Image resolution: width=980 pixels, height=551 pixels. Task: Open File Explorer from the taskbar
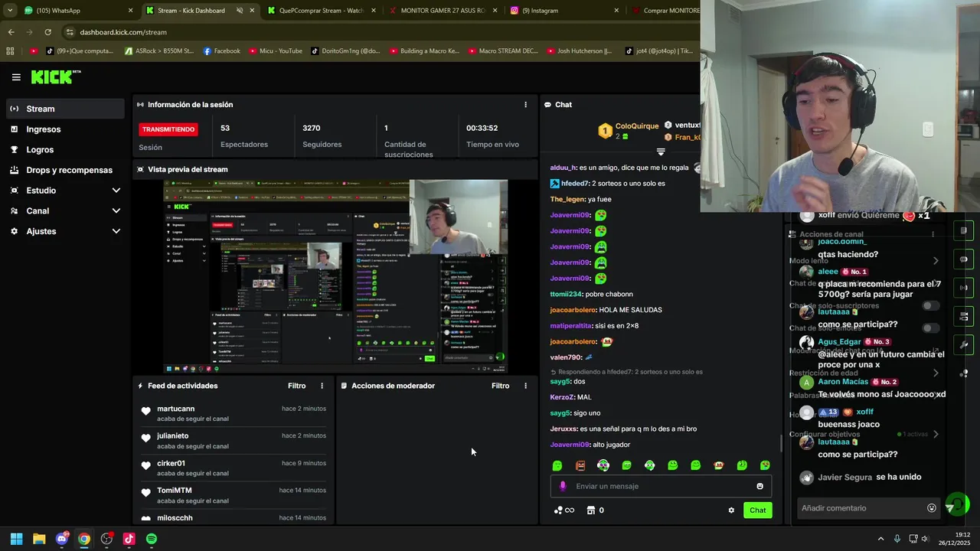[39, 539]
